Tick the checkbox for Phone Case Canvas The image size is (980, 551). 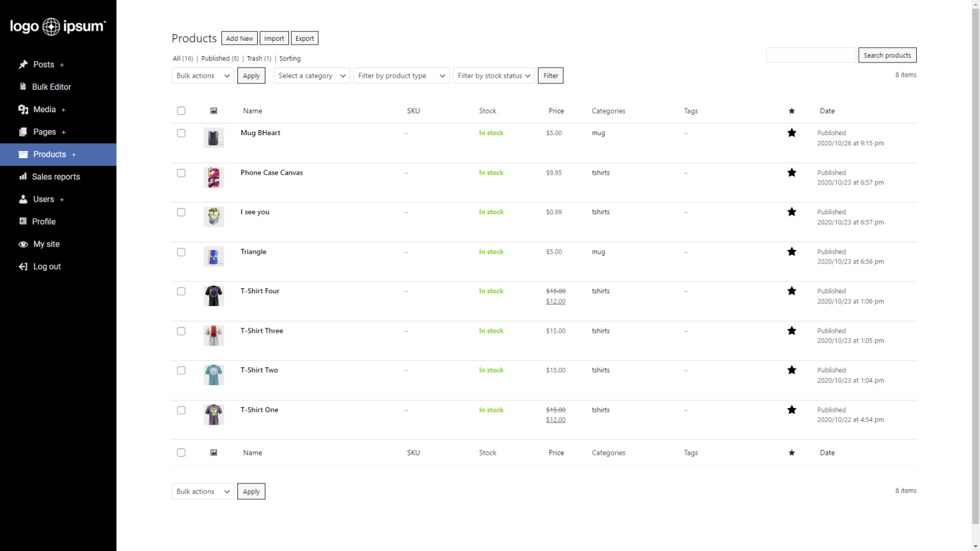tap(181, 173)
